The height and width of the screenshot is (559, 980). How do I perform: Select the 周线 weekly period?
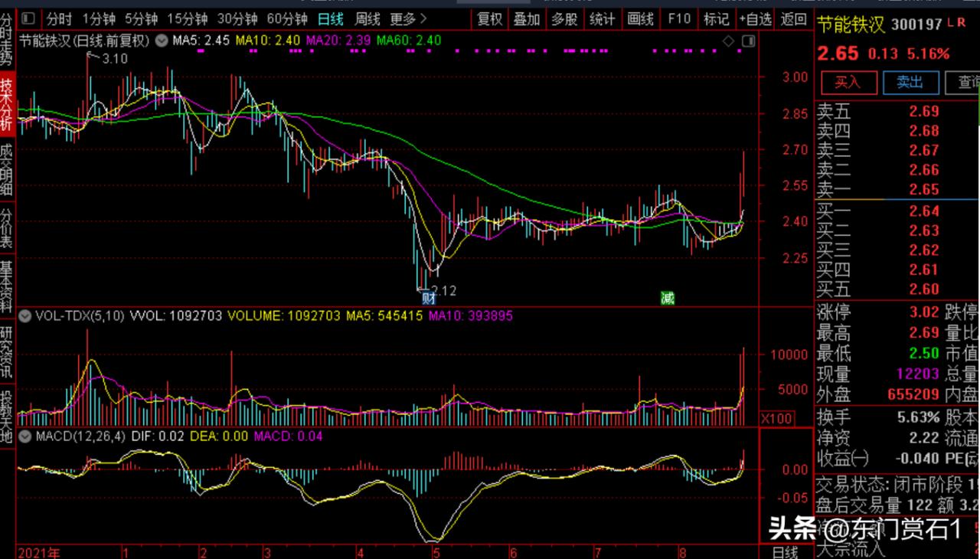(x=367, y=18)
